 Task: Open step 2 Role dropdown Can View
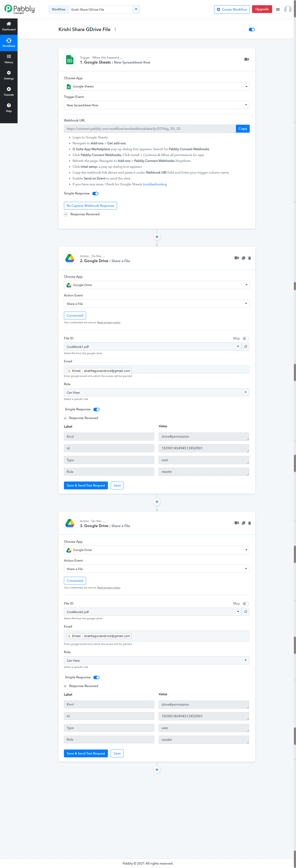point(157,392)
